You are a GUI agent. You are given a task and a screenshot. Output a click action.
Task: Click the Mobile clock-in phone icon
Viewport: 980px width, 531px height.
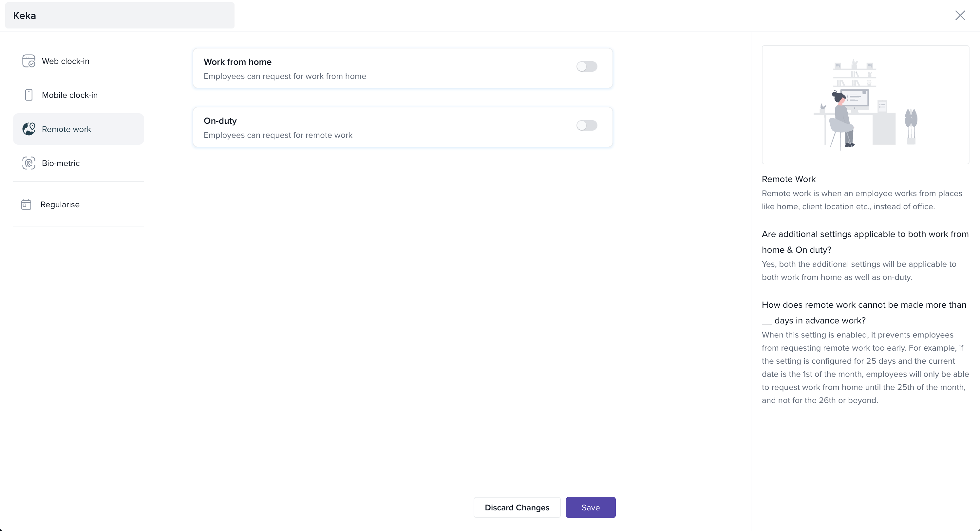click(28, 95)
